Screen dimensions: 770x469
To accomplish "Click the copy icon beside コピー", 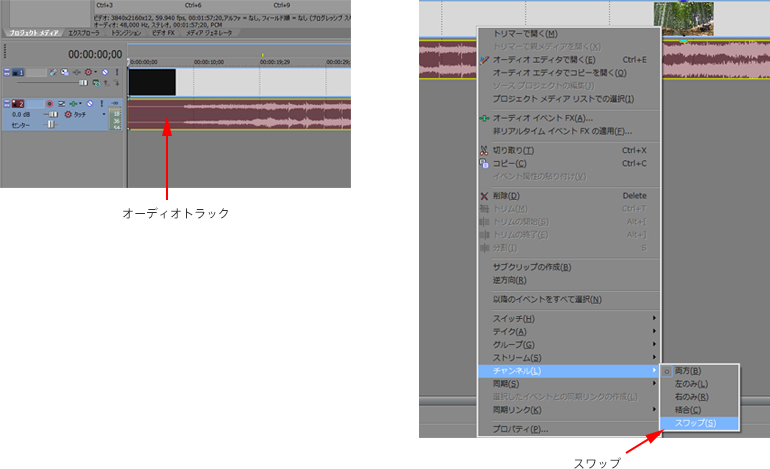I will [484, 163].
